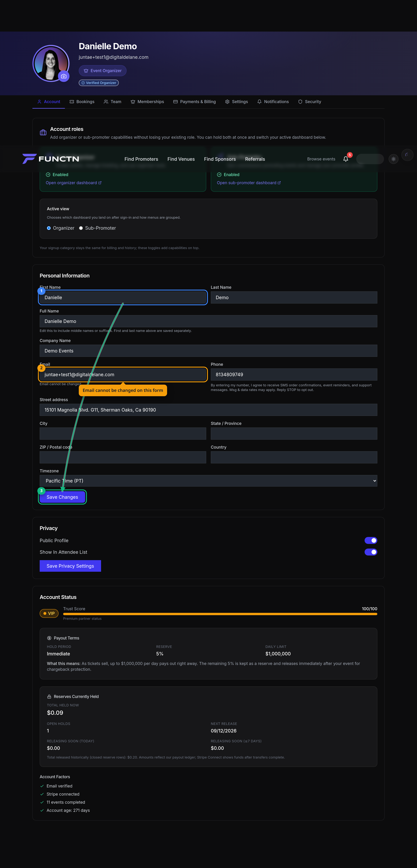The image size is (417, 868).
Task: Click the Event Organizer badge
Action: (103, 71)
